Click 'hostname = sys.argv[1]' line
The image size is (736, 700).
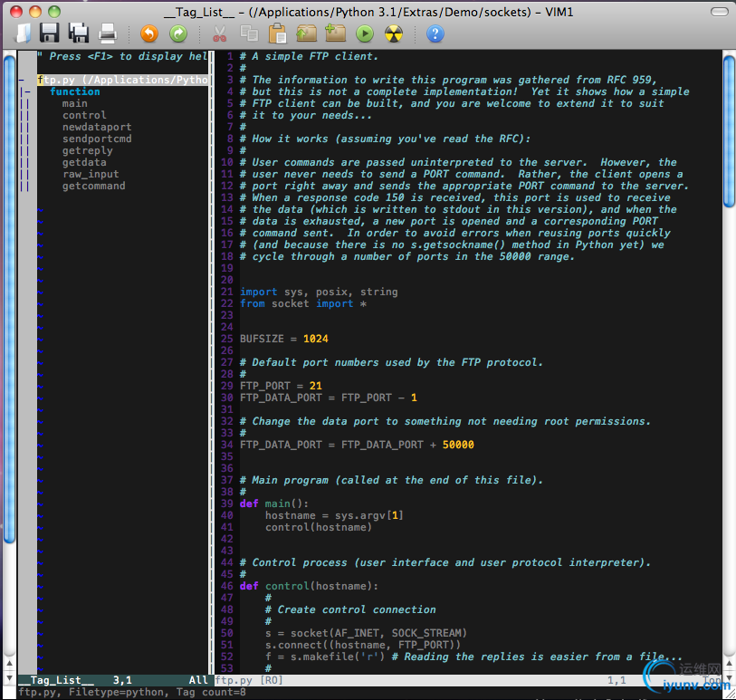click(334, 515)
